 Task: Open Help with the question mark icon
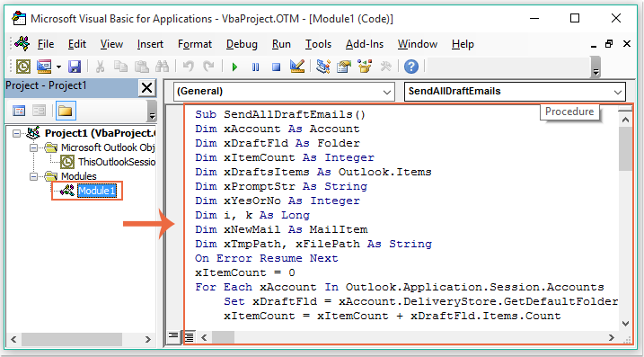[x=411, y=67]
